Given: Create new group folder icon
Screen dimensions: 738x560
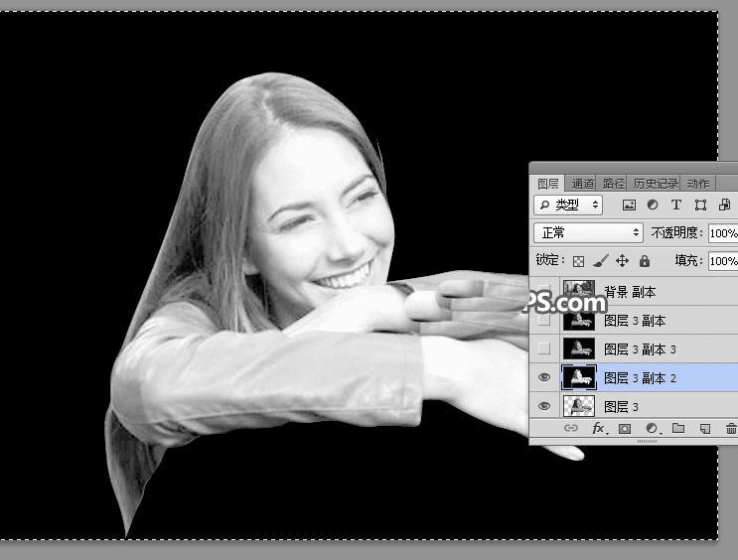Looking at the screenshot, I should [678, 428].
